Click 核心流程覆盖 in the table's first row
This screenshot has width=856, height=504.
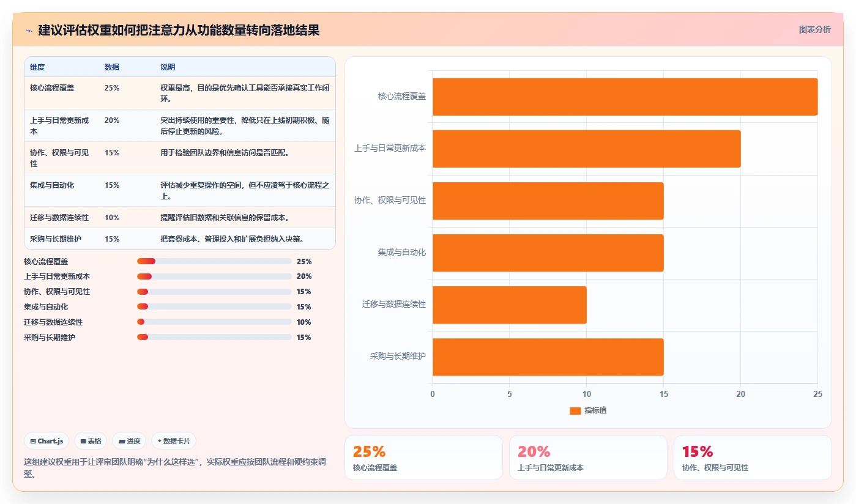(x=52, y=88)
